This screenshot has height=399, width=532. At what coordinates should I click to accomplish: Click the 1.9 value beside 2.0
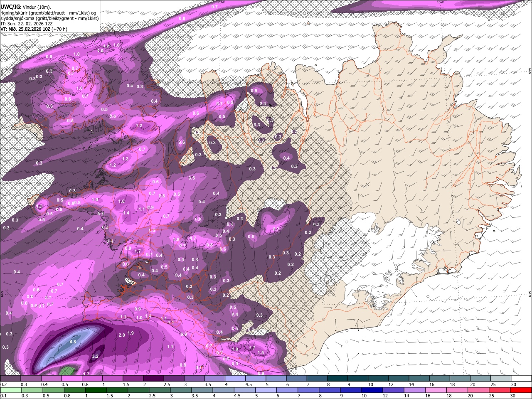point(131,333)
